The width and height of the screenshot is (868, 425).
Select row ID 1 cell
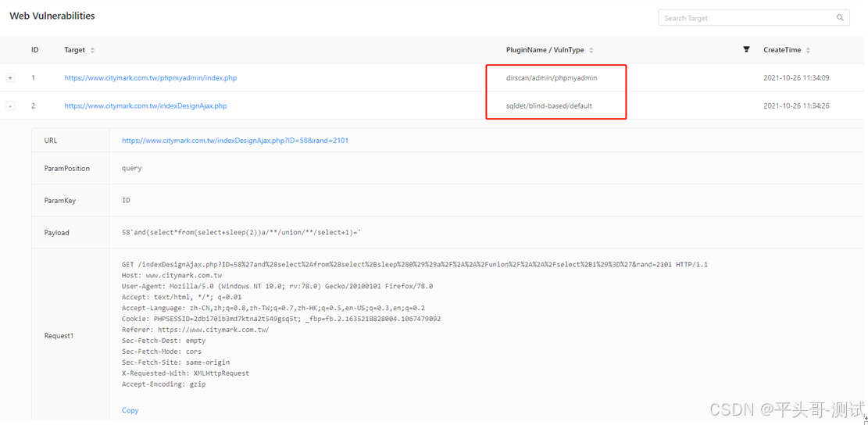tap(33, 78)
